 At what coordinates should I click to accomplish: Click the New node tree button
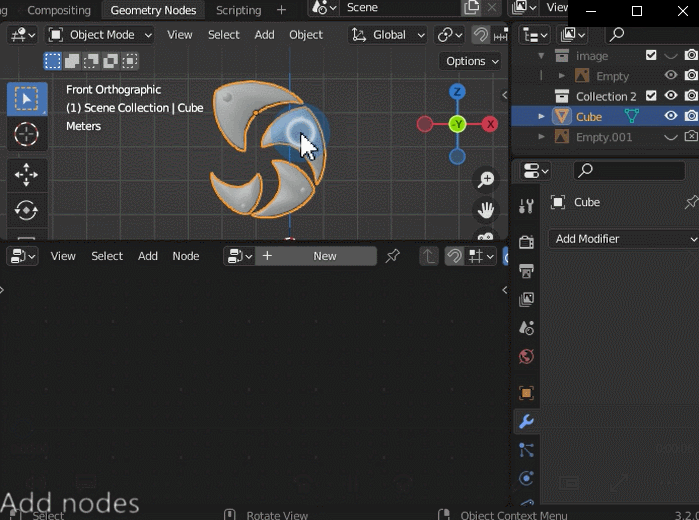[x=316, y=256]
